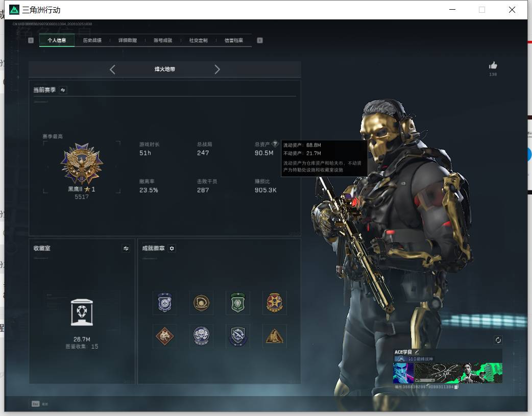Open 成就徽章 badge settings gear
Image resolution: width=532 pixels, height=416 pixels.
(172, 249)
